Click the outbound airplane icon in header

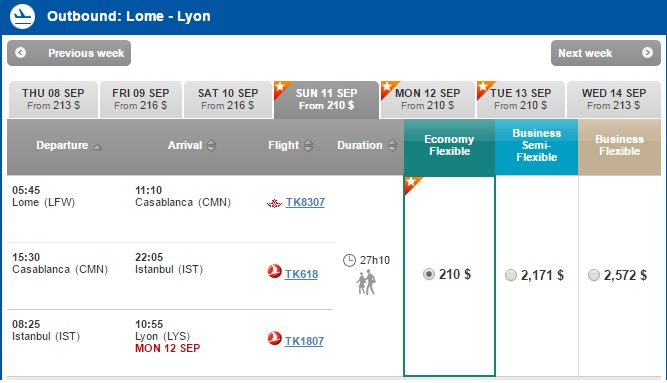(x=22, y=16)
